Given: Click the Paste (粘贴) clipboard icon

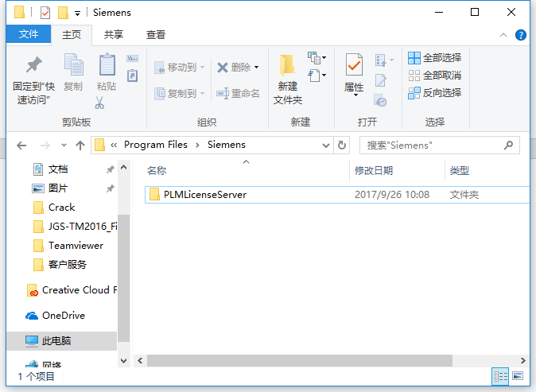Looking at the screenshot, I should click(x=107, y=64).
